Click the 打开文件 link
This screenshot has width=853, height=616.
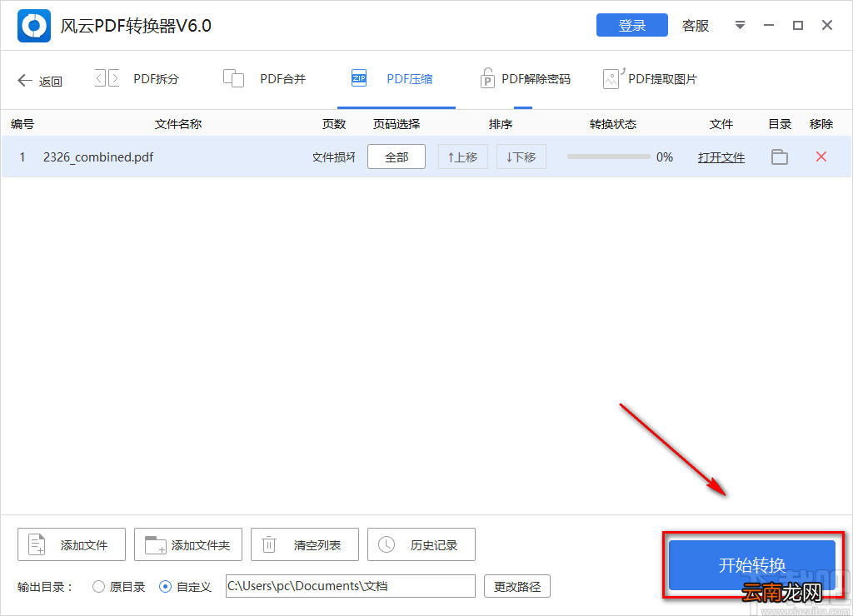pyautogui.click(x=721, y=157)
